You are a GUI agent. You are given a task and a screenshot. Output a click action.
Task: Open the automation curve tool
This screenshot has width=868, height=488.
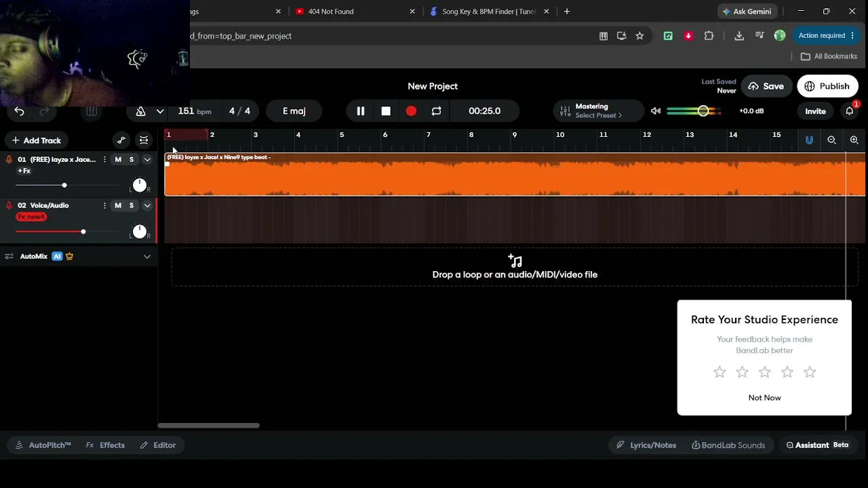point(121,140)
